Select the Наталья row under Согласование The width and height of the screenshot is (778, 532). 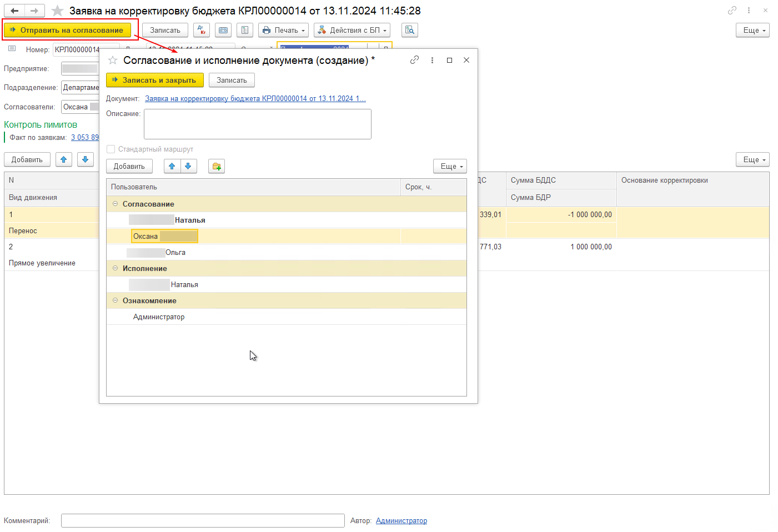pyautogui.click(x=287, y=220)
